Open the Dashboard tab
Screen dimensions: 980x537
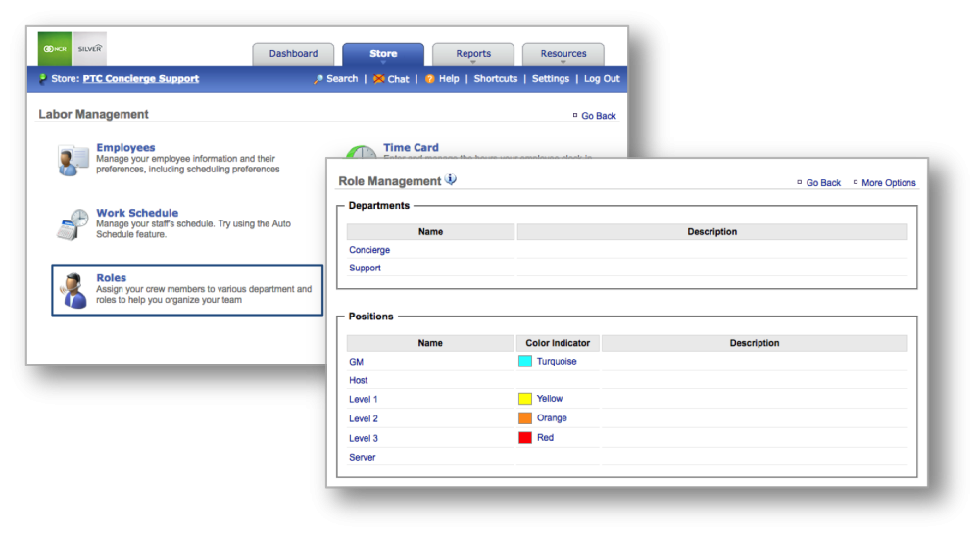point(293,54)
